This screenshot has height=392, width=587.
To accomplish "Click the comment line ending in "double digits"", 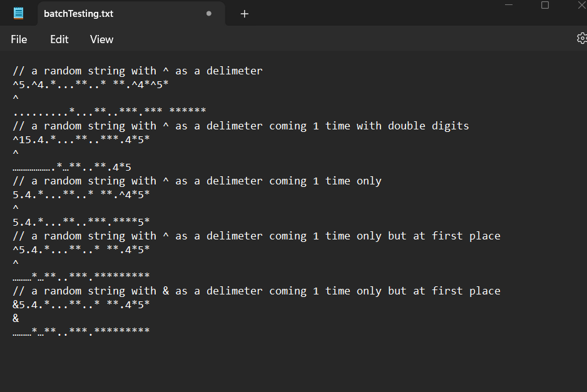I will [x=241, y=126].
